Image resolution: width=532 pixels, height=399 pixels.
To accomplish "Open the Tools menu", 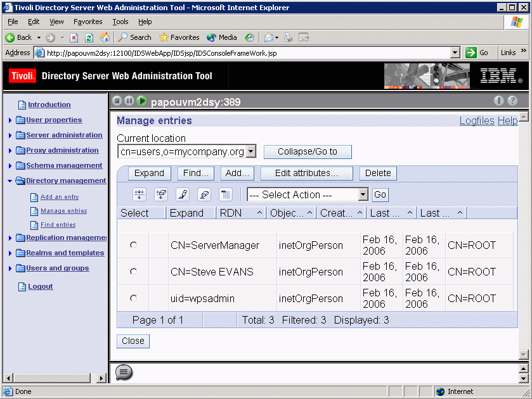I will click(120, 22).
